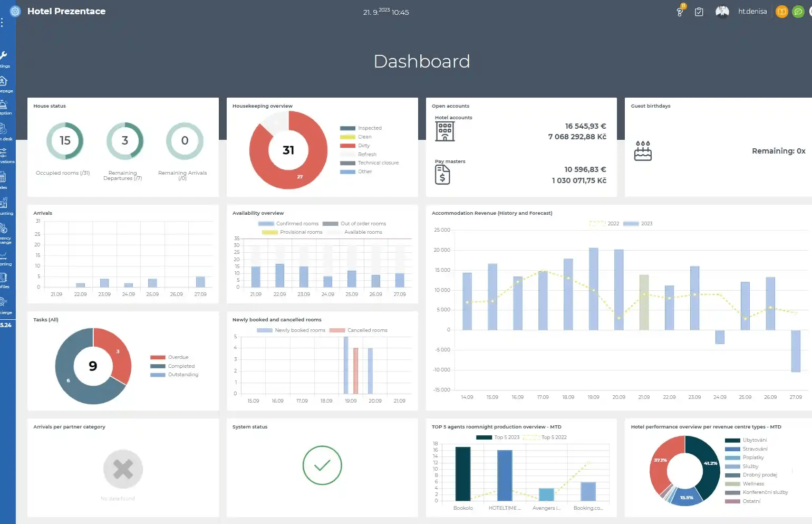Open Reception bell icon in sidebar

[3, 104]
